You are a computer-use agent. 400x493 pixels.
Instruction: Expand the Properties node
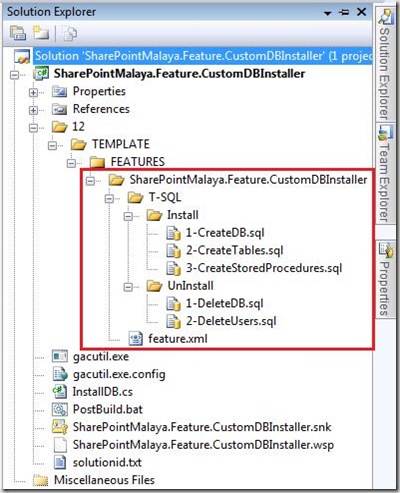click(x=33, y=92)
